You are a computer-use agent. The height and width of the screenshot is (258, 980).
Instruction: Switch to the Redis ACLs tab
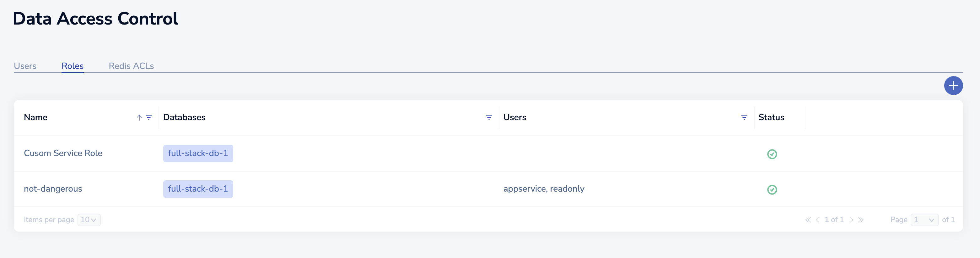131,66
